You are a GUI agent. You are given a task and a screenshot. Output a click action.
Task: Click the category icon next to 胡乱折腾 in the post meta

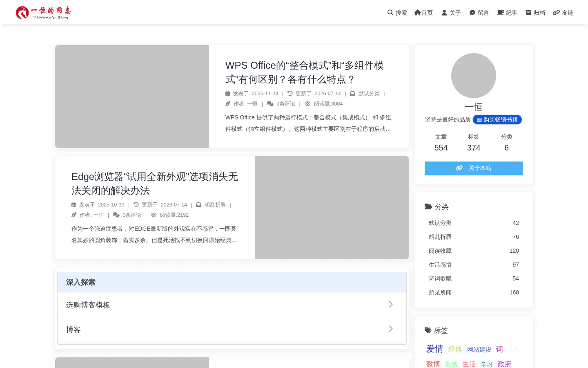(x=198, y=204)
